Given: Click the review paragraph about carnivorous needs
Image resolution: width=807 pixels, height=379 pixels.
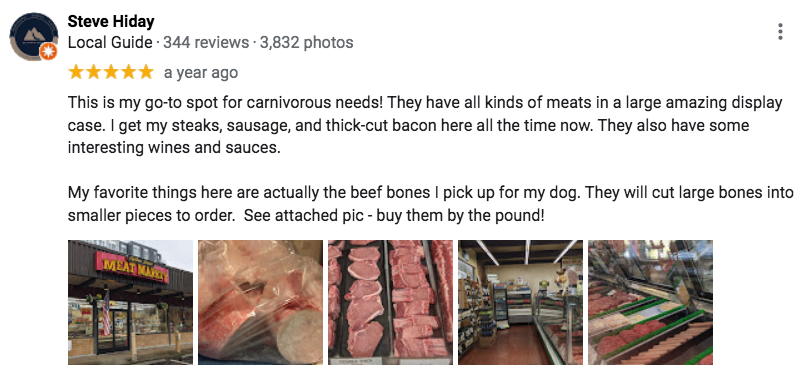Looking at the screenshot, I should click(425, 125).
